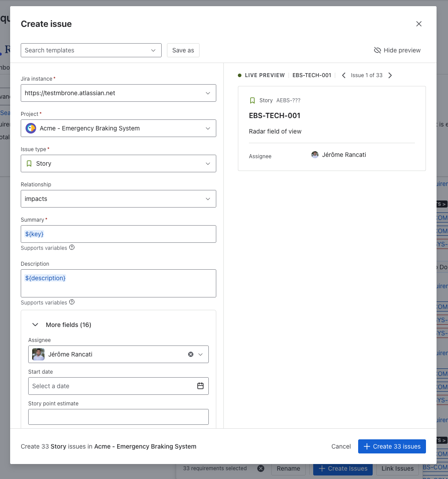Click the Description variables help icon
This screenshot has height=479, width=448.
[72, 302]
